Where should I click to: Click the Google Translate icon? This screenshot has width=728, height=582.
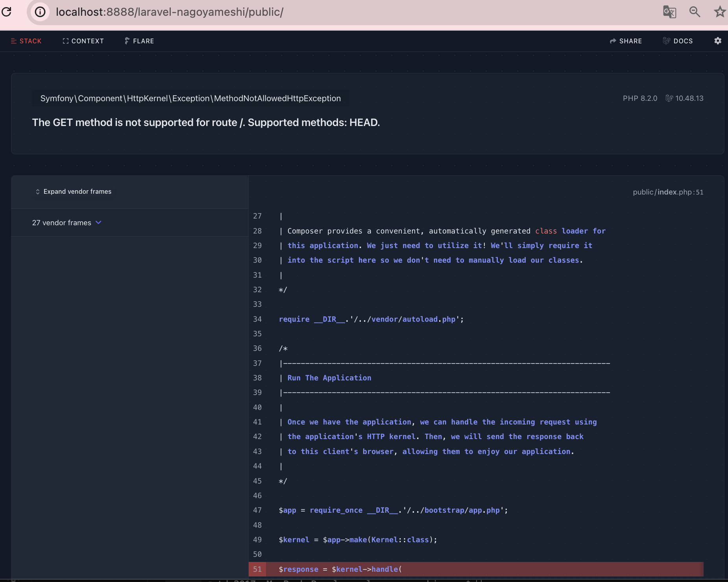(669, 12)
